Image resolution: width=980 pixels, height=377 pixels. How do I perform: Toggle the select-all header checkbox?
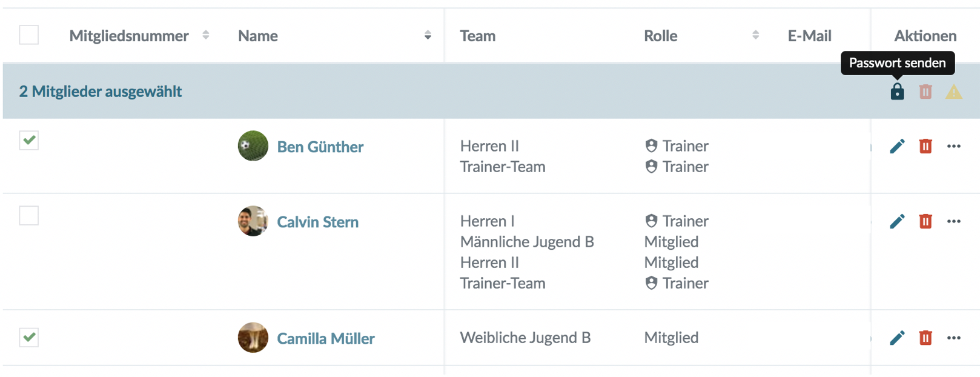coord(29,35)
